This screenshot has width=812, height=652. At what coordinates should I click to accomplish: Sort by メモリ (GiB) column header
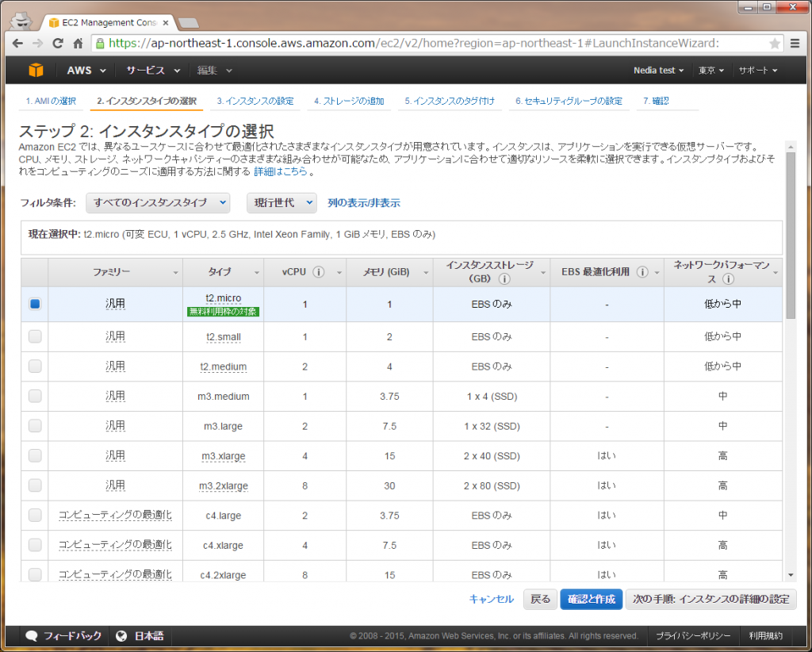(x=389, y=272)
